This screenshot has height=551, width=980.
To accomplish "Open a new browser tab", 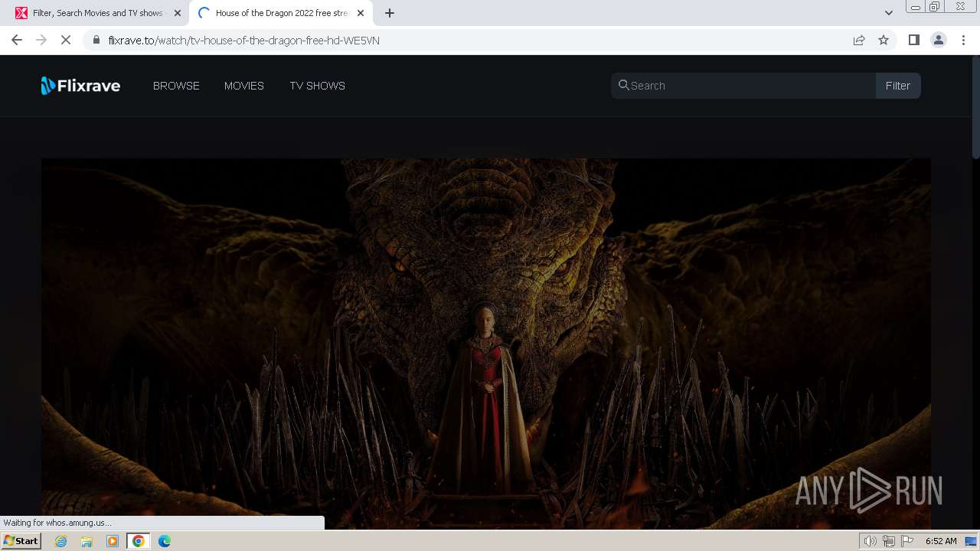I will tap(390, 13).
